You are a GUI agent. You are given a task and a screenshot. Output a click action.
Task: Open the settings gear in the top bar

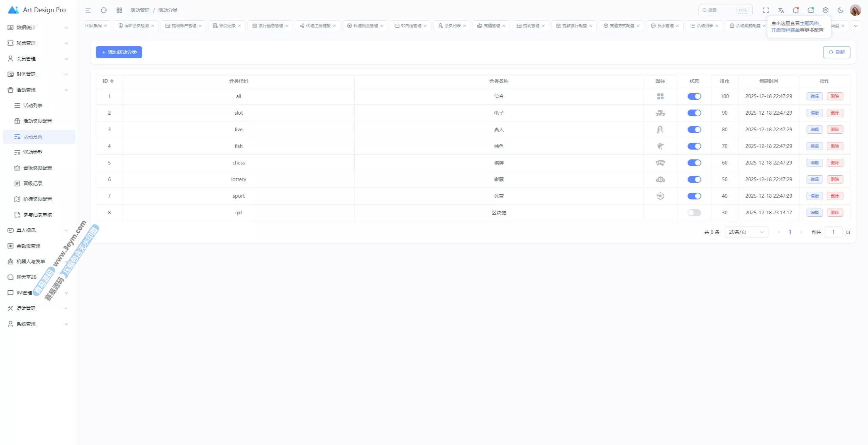826,10
